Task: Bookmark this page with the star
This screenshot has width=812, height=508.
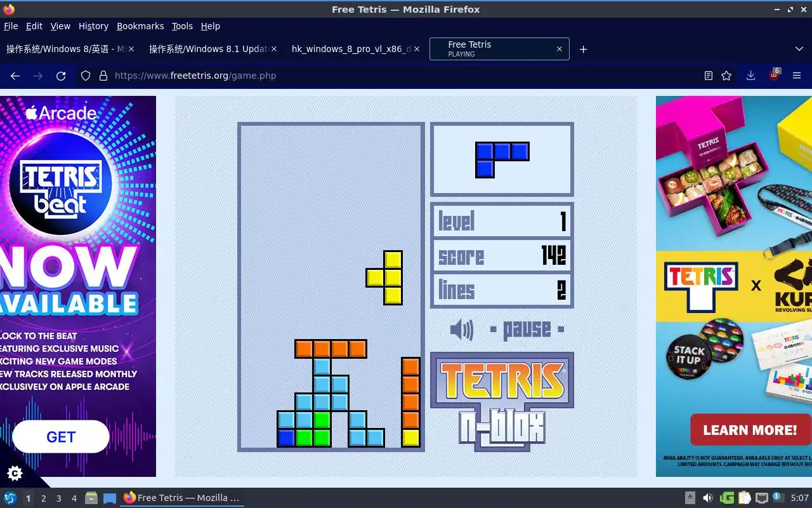Action: (726, 76)
